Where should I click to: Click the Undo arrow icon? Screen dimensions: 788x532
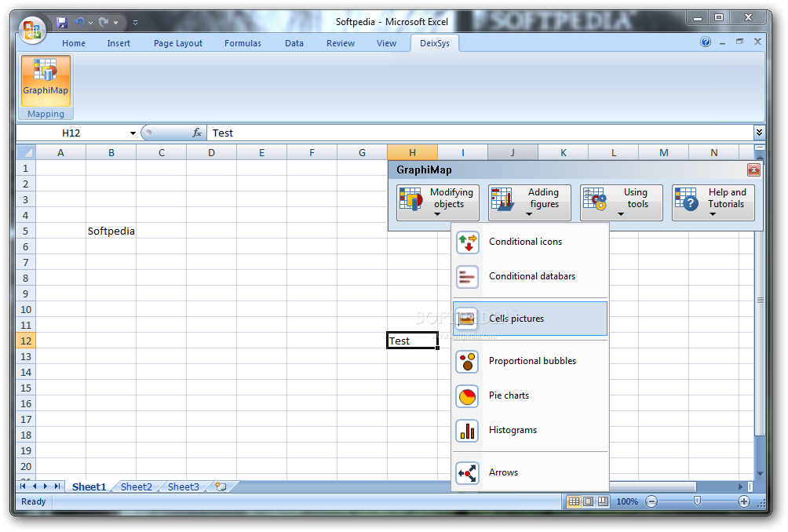click(79, 22)
